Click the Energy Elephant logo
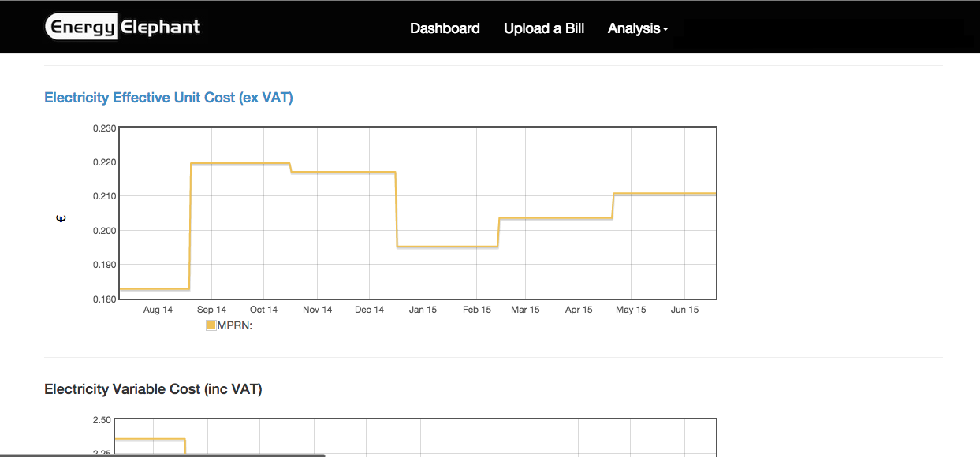The width and height of the screenshot is (980, 457). click(123, 28)
